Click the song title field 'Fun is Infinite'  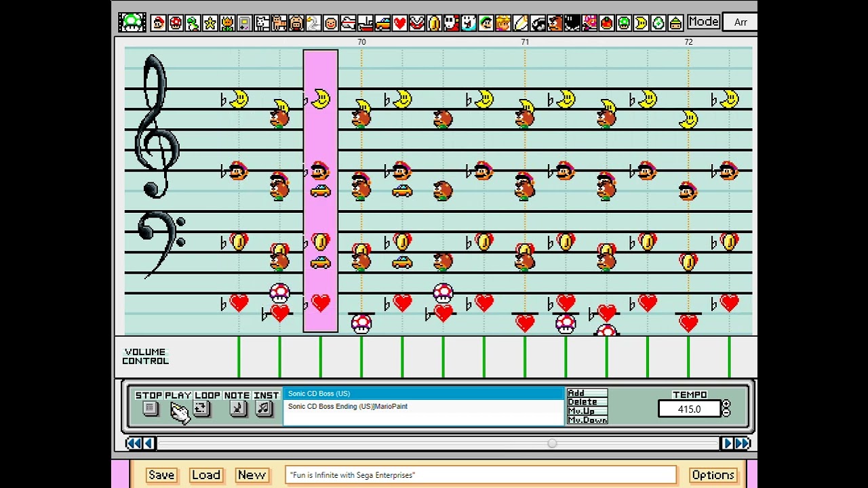[481, 475]
